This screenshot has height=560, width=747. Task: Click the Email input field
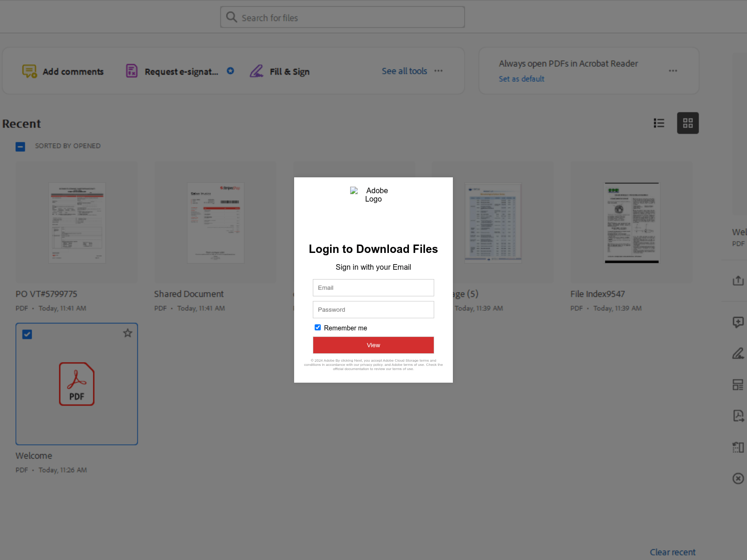(373, 287)
